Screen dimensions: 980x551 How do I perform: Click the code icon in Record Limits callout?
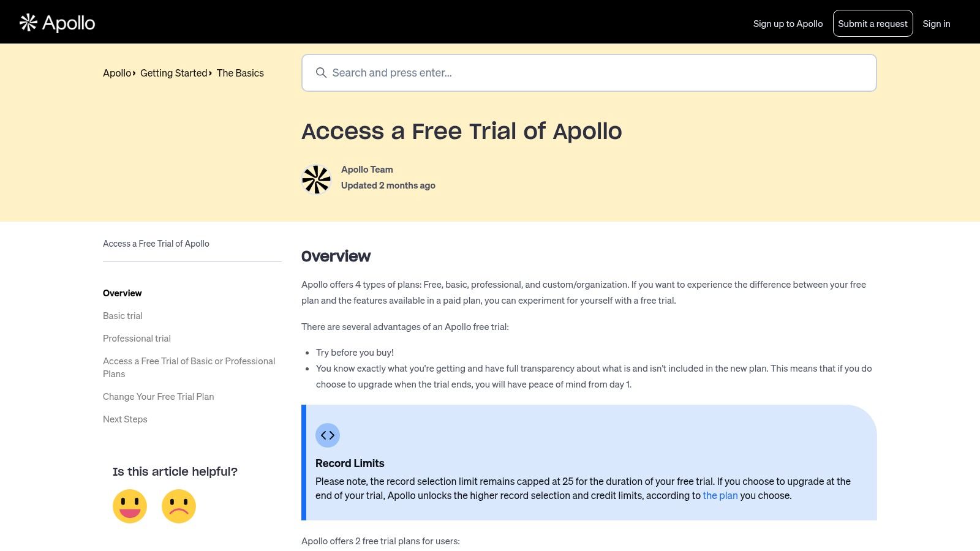tap(328, 435)
